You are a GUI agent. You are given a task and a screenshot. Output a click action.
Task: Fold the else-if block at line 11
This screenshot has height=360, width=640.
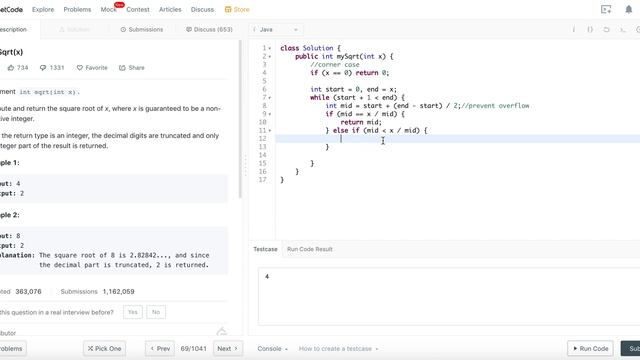[x=270, y=131]
